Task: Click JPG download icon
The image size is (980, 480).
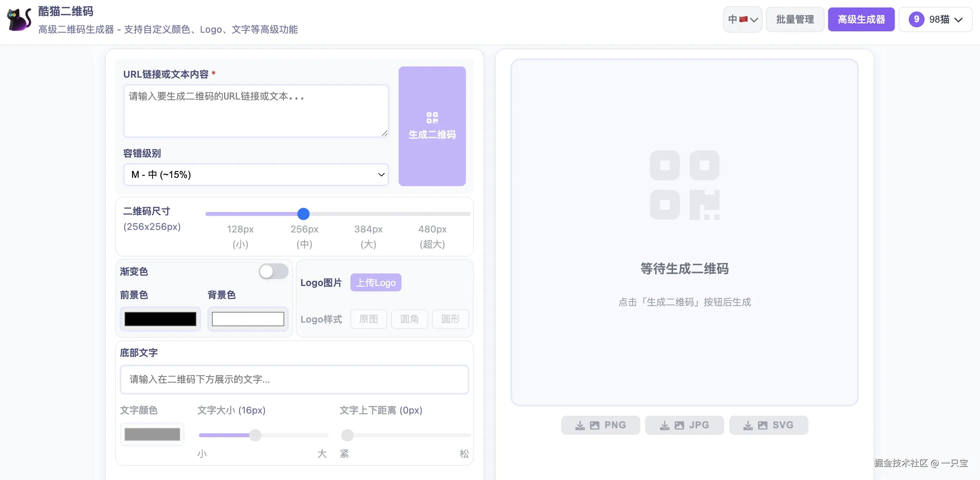Action: point(664,425)
